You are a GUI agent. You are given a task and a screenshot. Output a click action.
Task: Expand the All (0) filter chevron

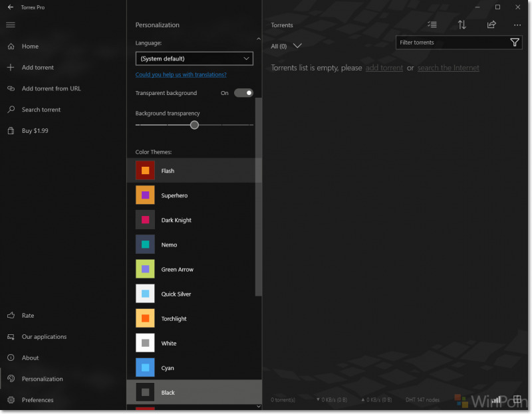[297, 46]
